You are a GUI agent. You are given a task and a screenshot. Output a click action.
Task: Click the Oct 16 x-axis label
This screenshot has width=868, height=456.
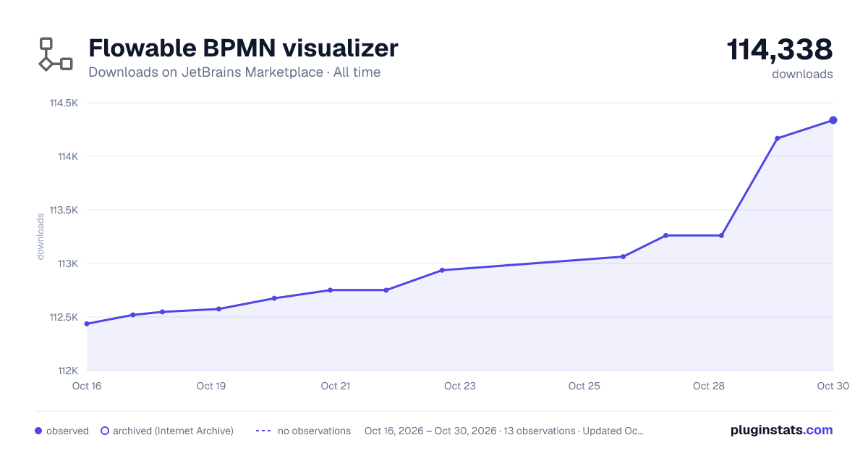(x=87, y=386)
